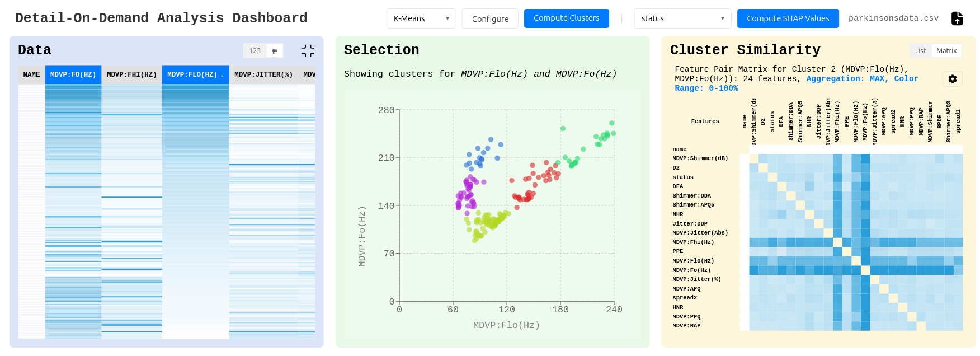Screen dimensions: 980x356
Task: Open the Configure button
Action: (x=490, y=18)
